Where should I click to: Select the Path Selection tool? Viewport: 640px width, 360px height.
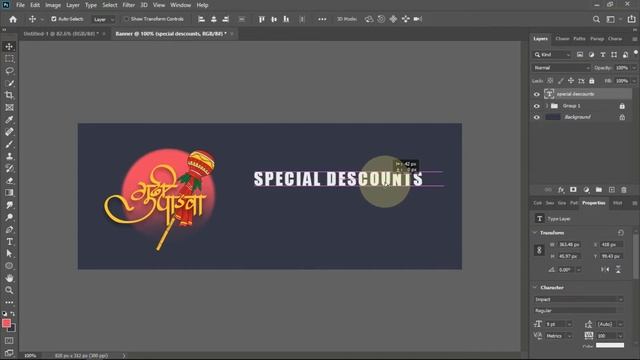9,253
